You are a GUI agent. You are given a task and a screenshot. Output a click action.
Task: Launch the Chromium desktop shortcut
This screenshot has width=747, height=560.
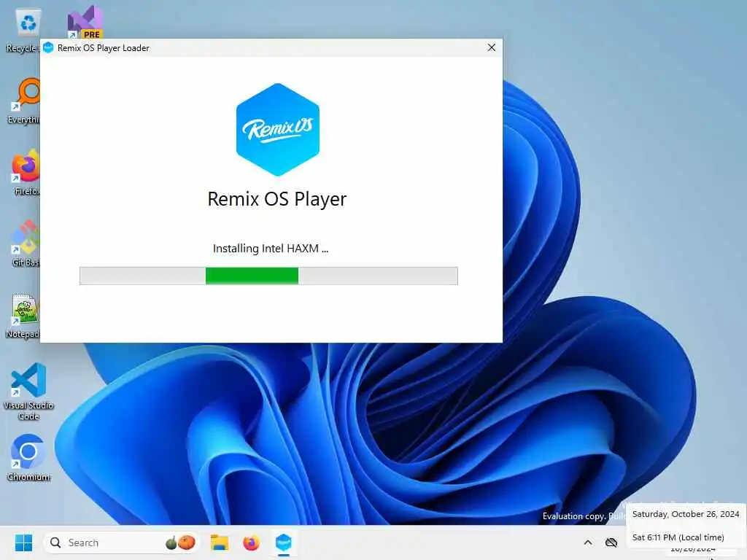point(28,457)
